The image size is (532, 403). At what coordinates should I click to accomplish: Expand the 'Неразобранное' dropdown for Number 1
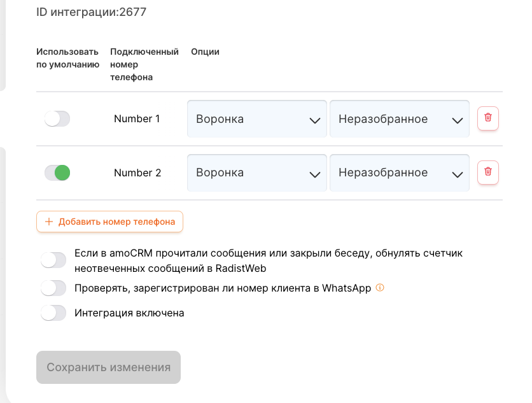point(400,119)
